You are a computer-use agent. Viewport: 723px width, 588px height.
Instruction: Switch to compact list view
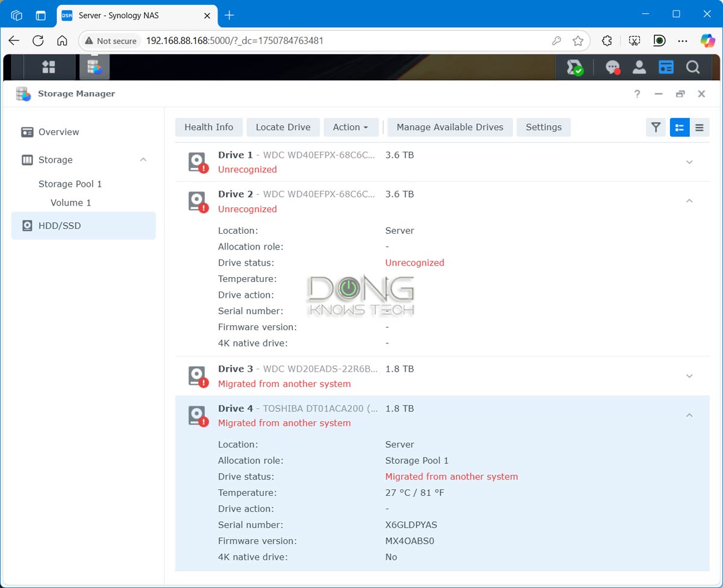pos(700,127)
